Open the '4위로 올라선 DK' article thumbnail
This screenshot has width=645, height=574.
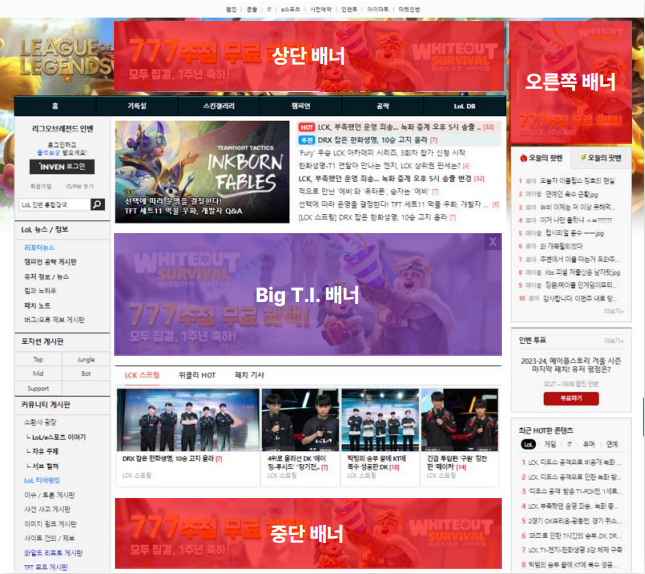click(x=300, y=420)
